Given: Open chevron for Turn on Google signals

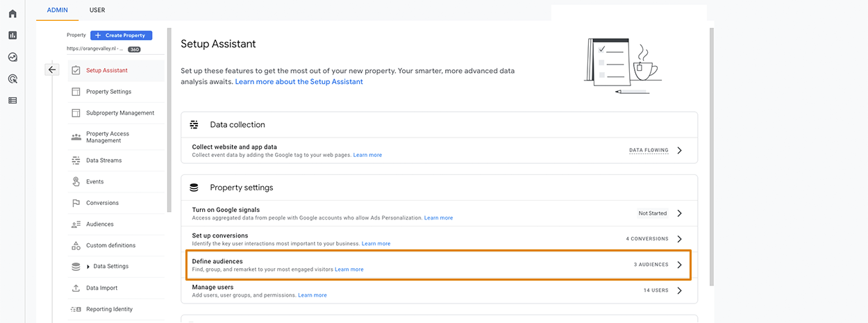Looking at the screenshot, I should coord(680,213).
